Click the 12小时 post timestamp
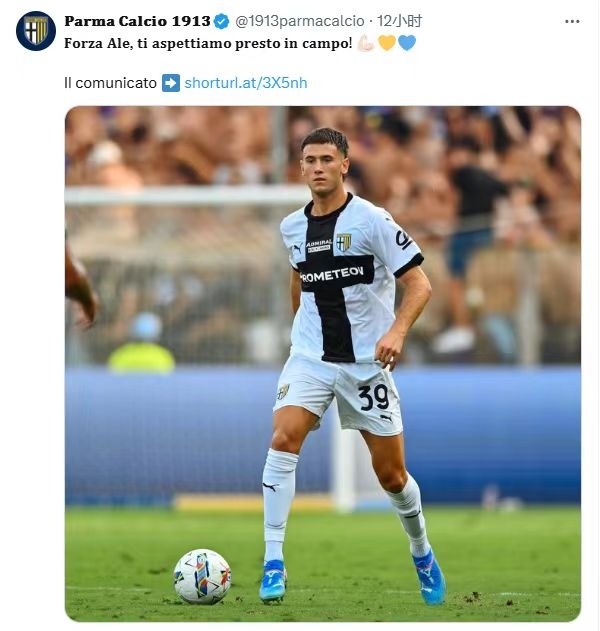600x631 pixels. click(x=399, y=21)
